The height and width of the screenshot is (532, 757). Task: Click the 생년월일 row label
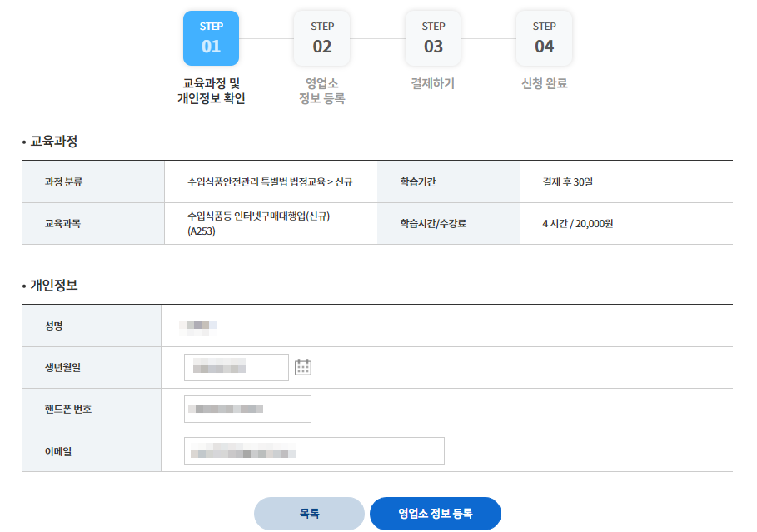click(62, 367)
